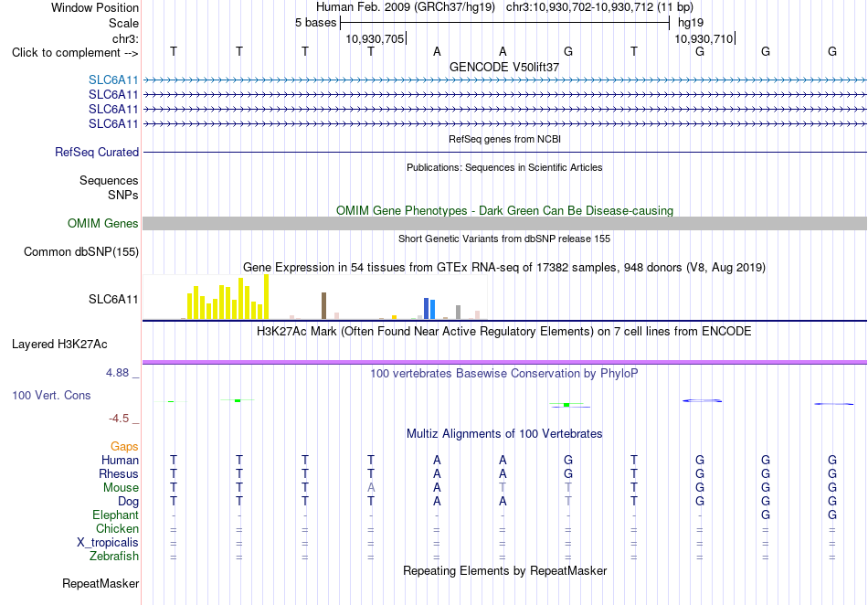Click the yellow brain-tissue bars in GTEx chart

(228, 297)
